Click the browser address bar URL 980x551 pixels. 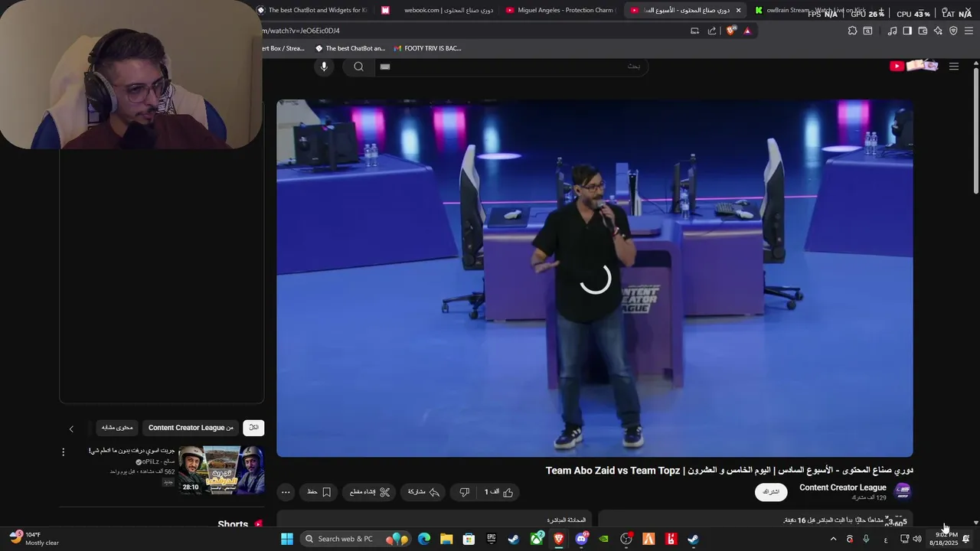pos(302,31)
